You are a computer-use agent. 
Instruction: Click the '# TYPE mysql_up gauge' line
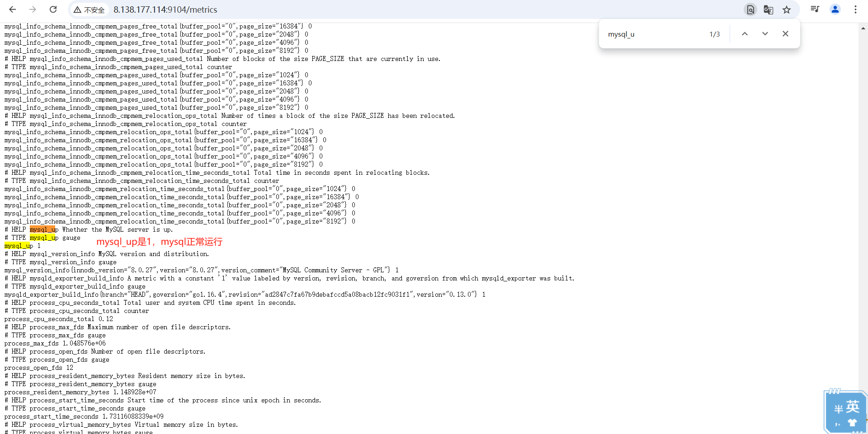coord(42,238)
